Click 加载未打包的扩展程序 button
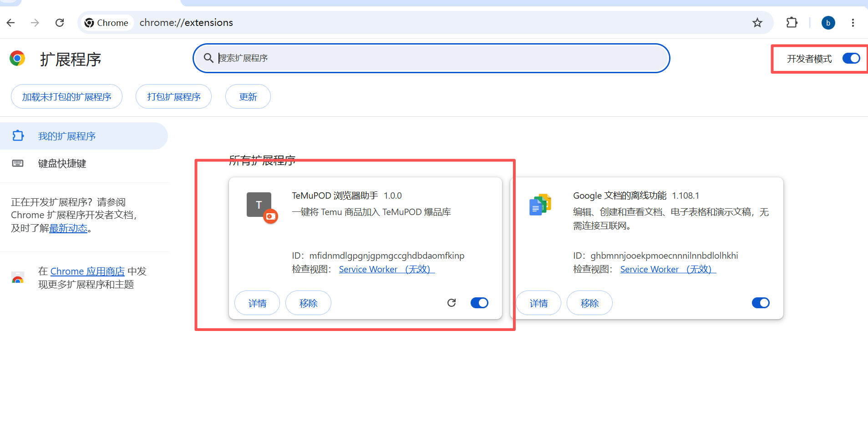 pos(66,96)
